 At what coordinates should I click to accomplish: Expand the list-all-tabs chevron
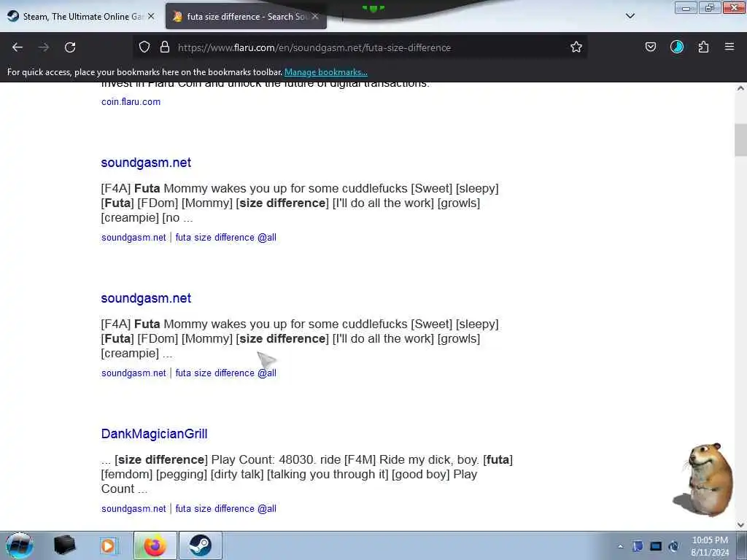tap(630, 16)
